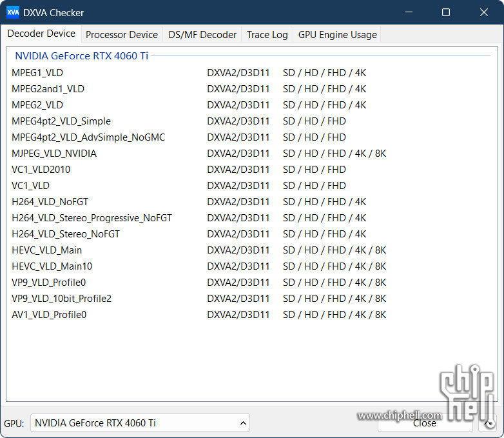Click resolutions for HEVC_VLD_Main10 row

tap(334, 266)
